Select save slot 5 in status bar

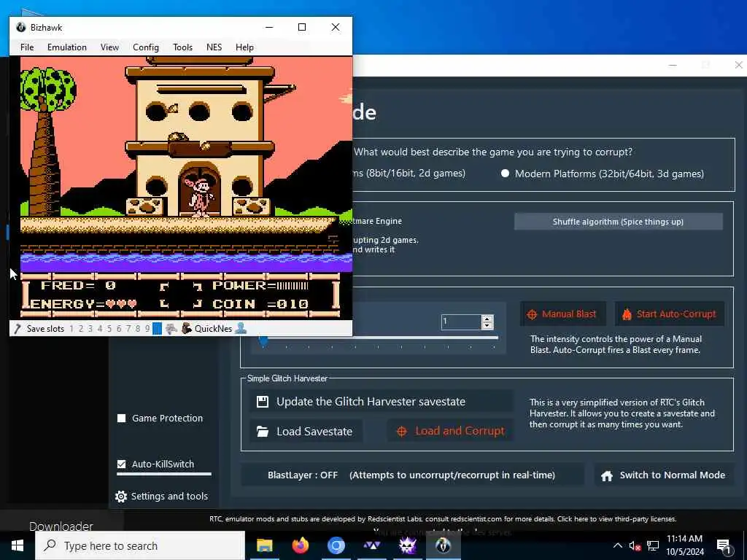(109, 329)
